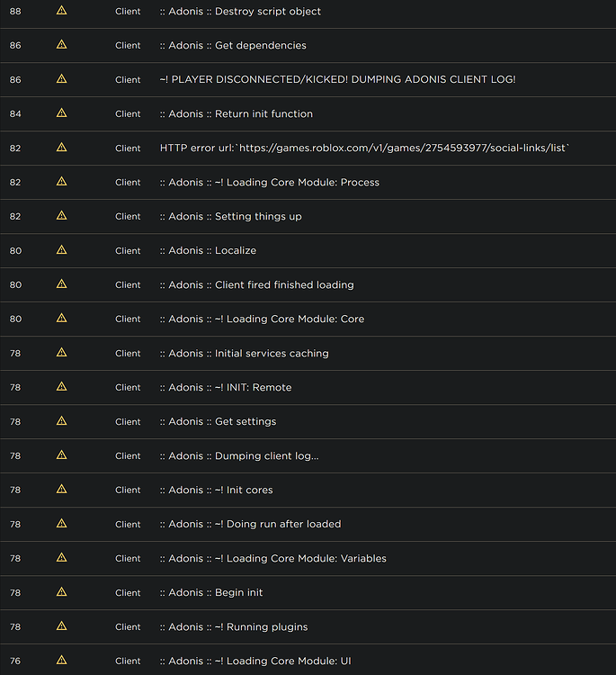Click the warning icon beside 'Localize'

point(61,249)
